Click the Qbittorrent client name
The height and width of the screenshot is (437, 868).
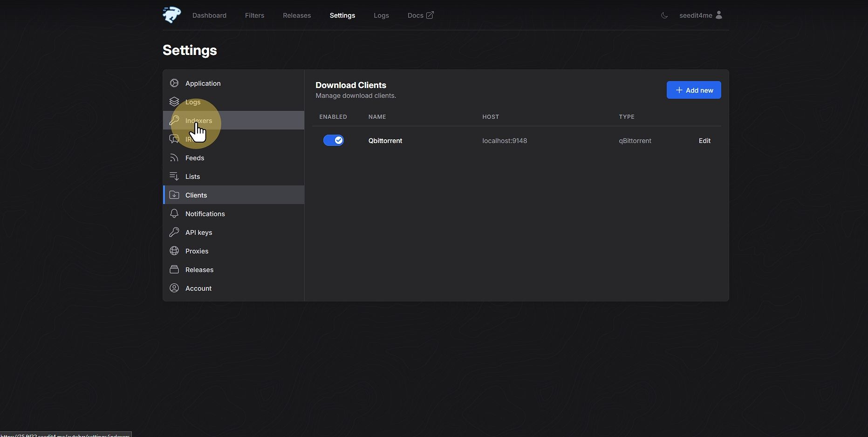coord(385,141)
